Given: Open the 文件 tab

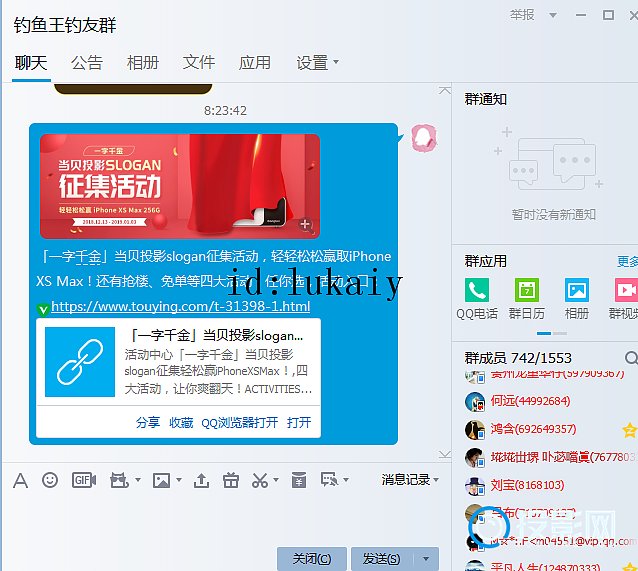Looking at the screenshot, I should tap(199, 63).
